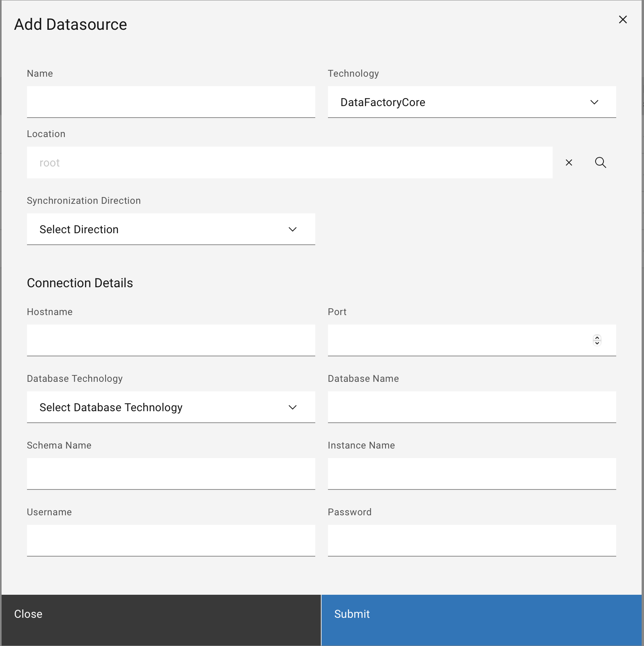Image resolution: width=644 pixels, height=646 pixels.
Task: Select the Username input field
Action: coord(171,540)
